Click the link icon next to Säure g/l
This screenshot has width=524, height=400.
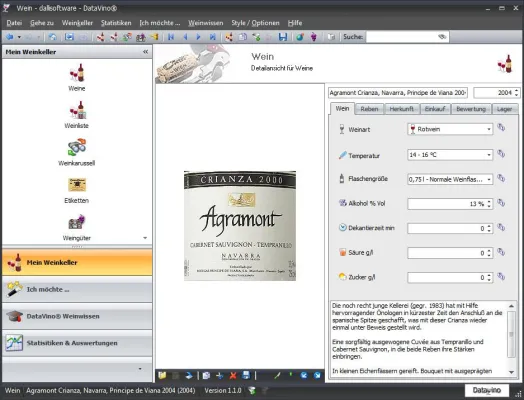tap(501, 252)
